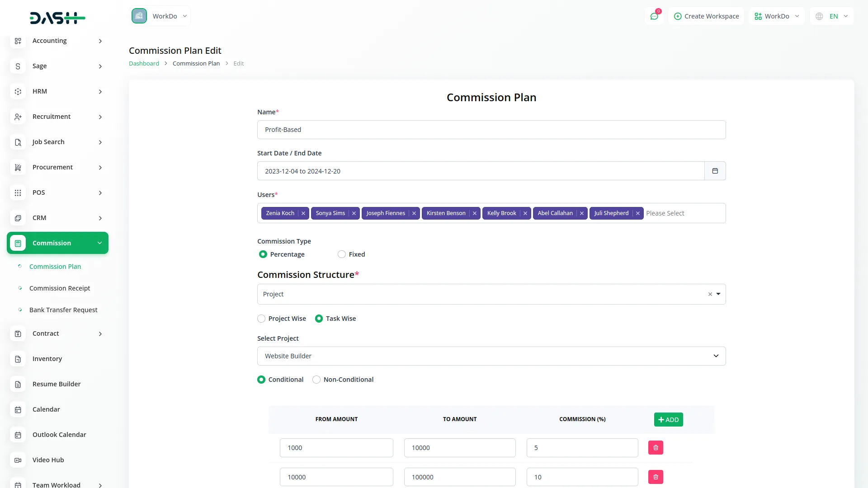The width and height of the screenshot is (868, 488).
Task: Go to the Commission Receipt menu item
Action: click(59, 288)
